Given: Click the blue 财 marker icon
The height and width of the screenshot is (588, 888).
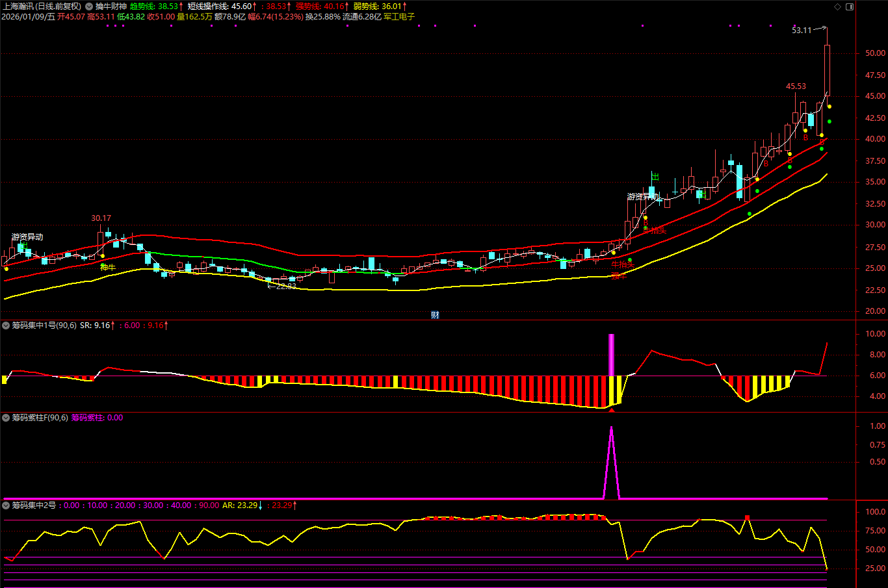Looking at the screenshot, I should coord(435,315).
